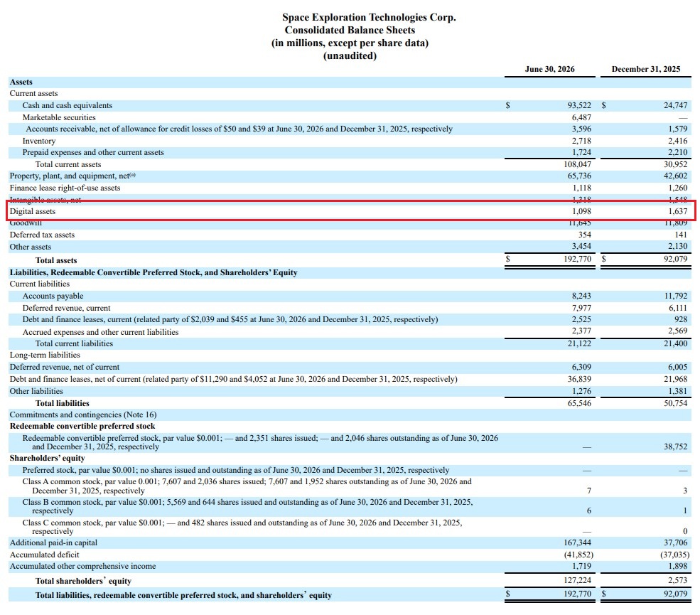This screenshot has width=700, height=615.
Task: Select total current liabilities value 21,122
Action: pos(579,343)
